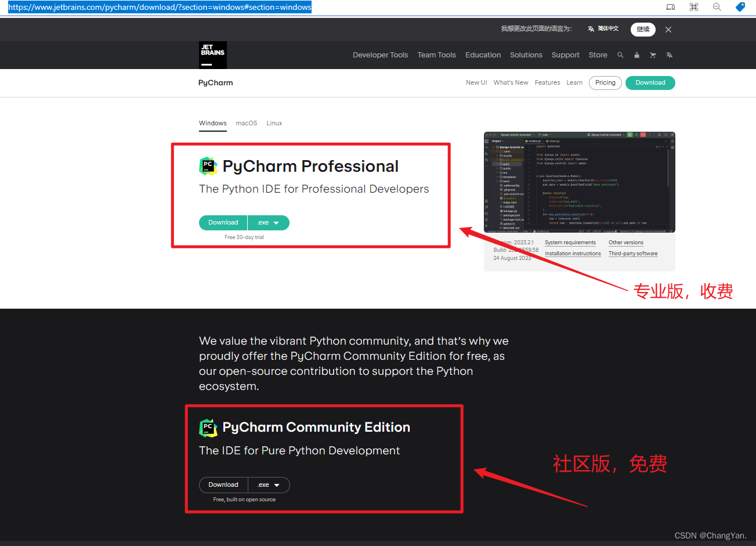Open the Education menu
Screen dimensions: 756x546
(x=483, y=55)
